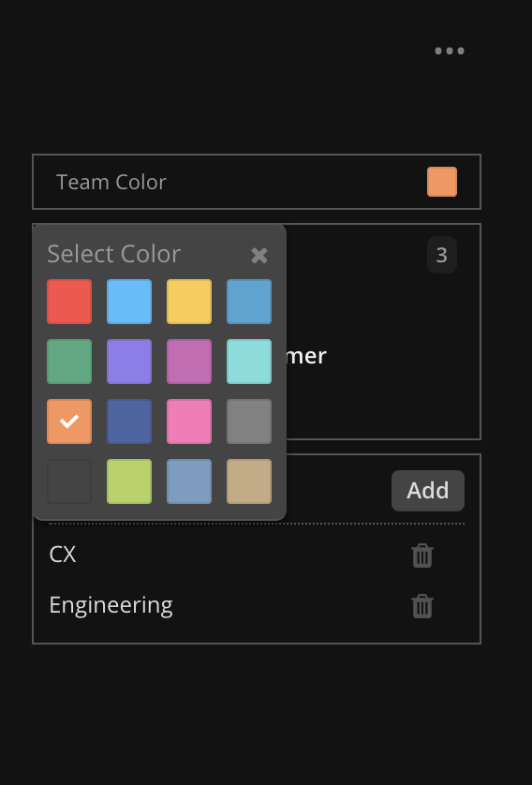Delete the CX entry with trash icon

point(421,555)
